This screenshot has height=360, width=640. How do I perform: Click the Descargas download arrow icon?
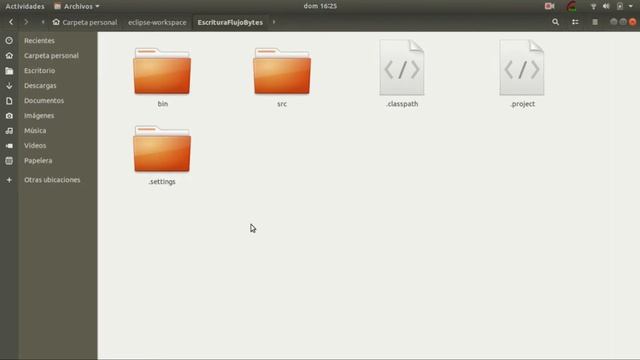click(9, 86)
